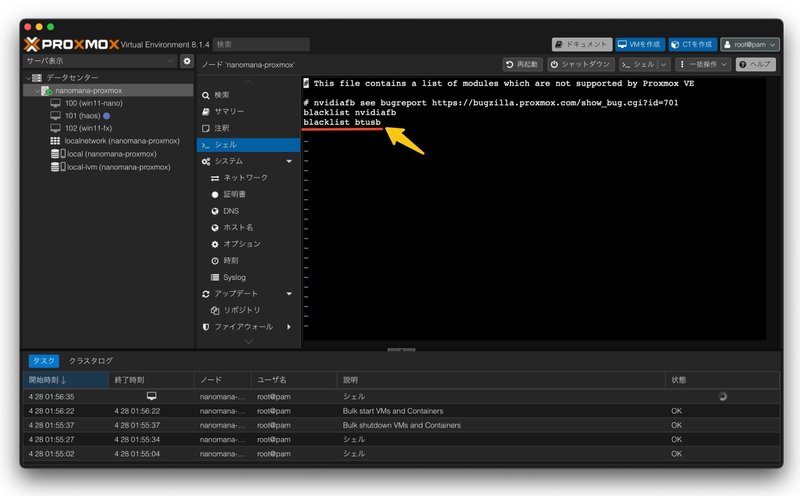Click the シャットダウン button
This screenshot has width=800, height=496.
click(581, 64)
